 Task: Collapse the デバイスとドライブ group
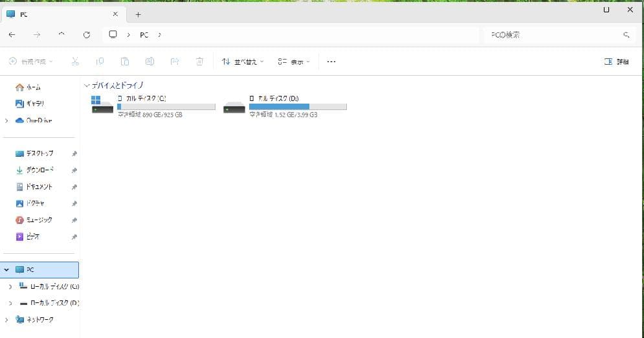[x=87, y=85]
